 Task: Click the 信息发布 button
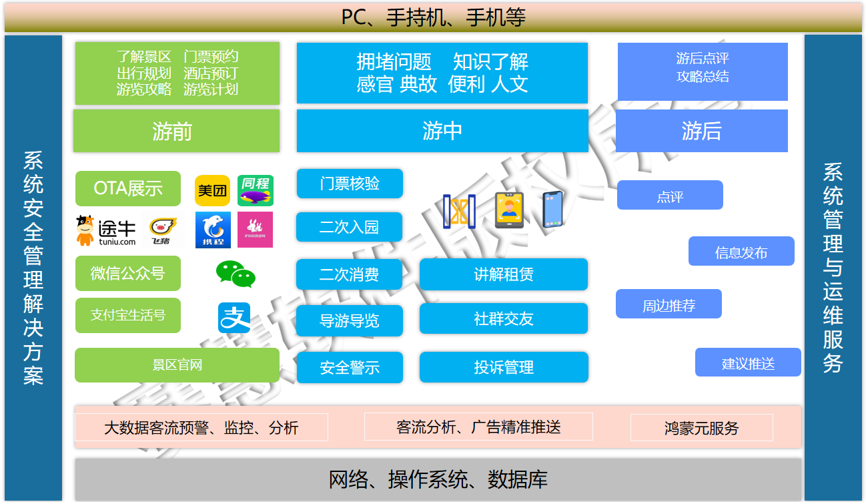(741, 252)
